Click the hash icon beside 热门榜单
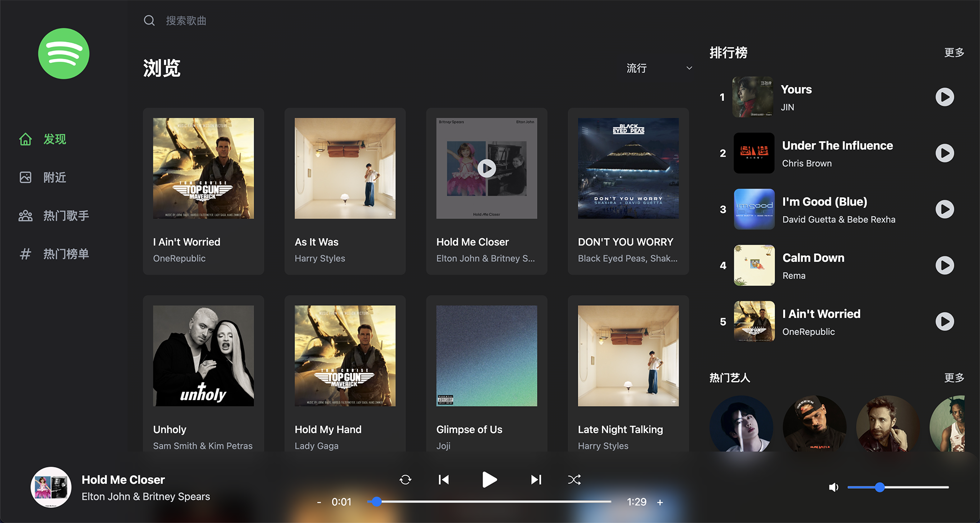The height and width of the screenshot is (523, 980). click(26, 254)
